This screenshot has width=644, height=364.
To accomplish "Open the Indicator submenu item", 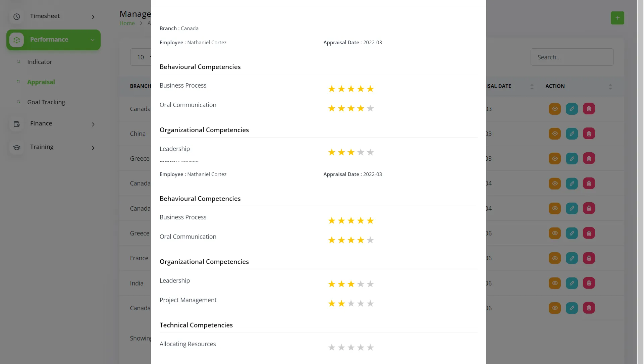I will (x=40, y=62).
